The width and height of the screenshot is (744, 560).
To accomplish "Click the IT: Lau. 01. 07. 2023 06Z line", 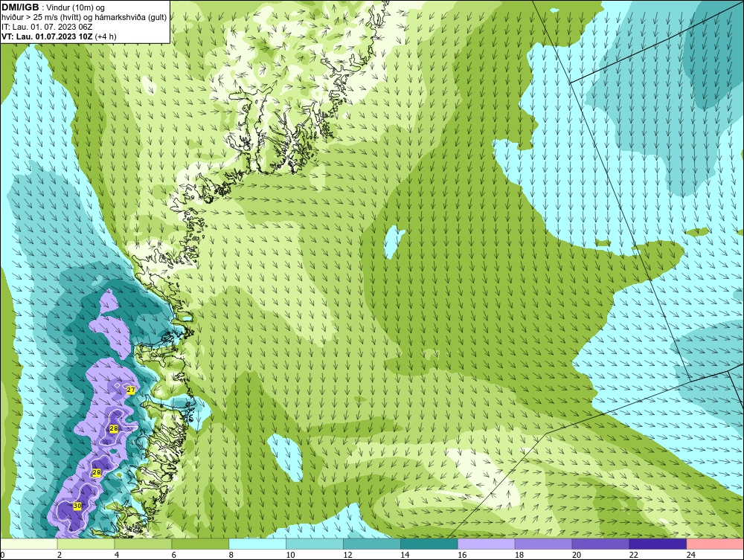I will [47, 27].
